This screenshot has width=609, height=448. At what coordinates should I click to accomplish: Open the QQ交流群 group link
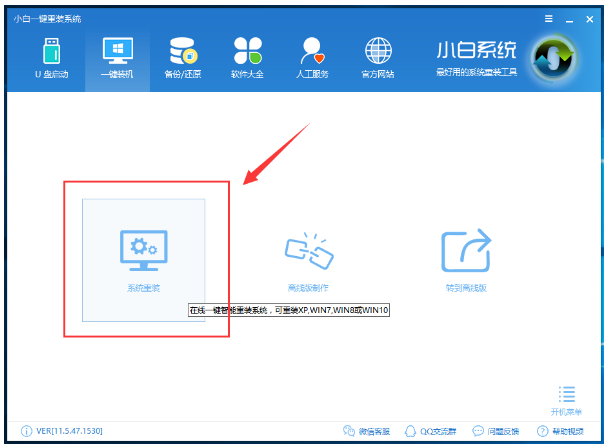pos(430,431)
